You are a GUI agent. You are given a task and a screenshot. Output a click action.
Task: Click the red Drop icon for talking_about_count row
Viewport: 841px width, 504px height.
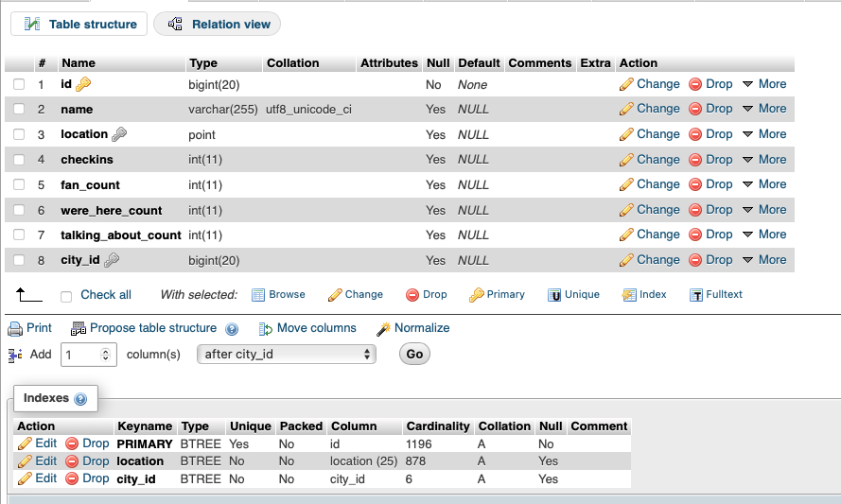[695, 235]
